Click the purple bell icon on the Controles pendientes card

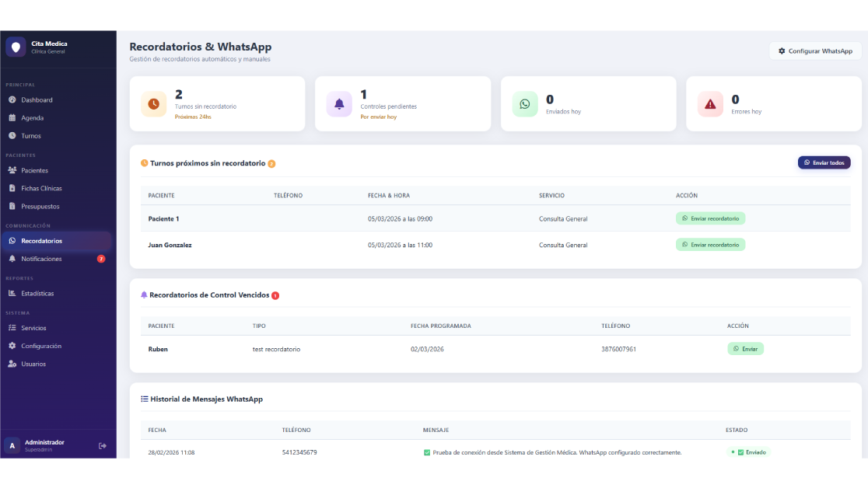pyautogui.click(x=339, y=104)
